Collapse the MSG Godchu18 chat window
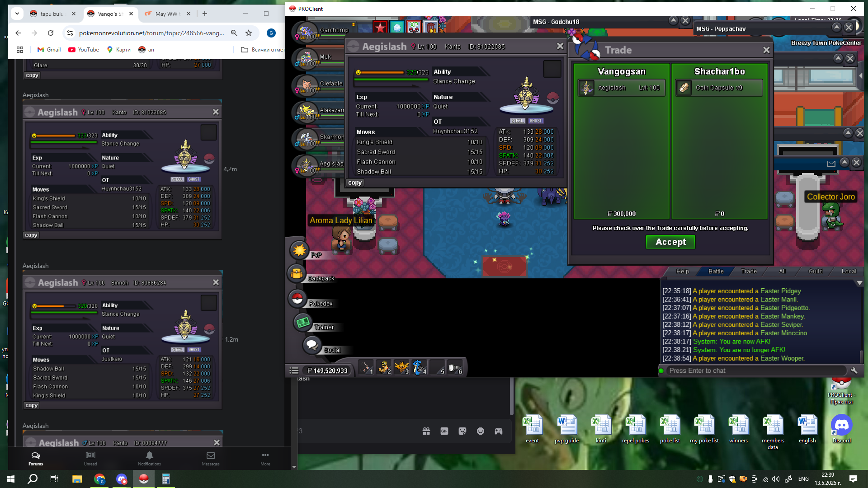 (x=673, y=21)
